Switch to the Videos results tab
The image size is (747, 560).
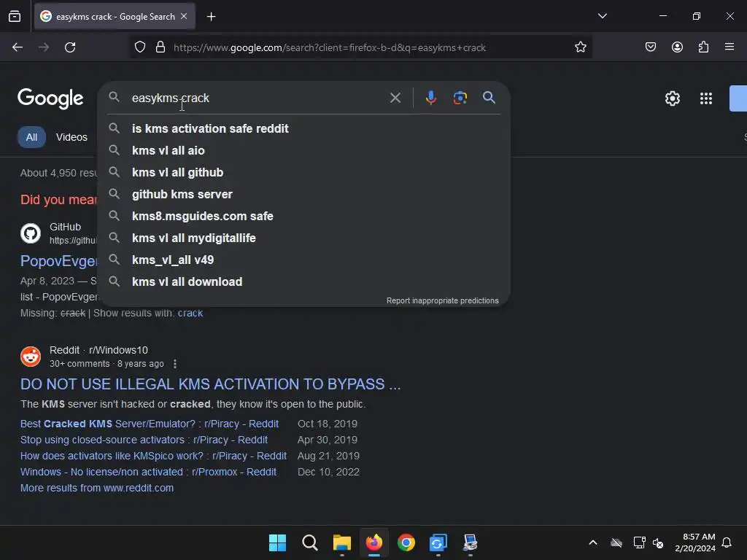pos(71,137)
